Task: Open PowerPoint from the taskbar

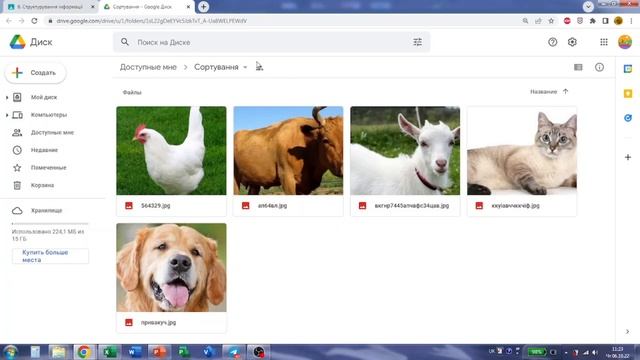Action: coord(159,352)
